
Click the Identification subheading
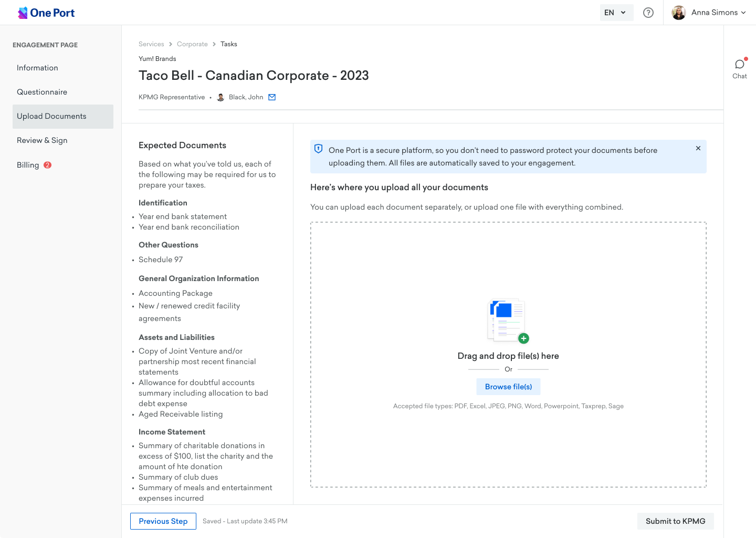163,203
